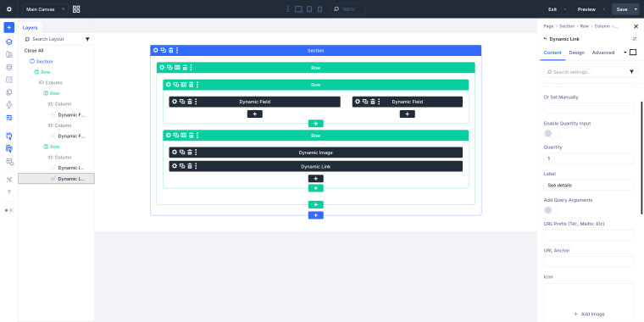Delete the Section with its trash icon
The image size is (644, 322).
pyautogui.click(x=171, y=50)
